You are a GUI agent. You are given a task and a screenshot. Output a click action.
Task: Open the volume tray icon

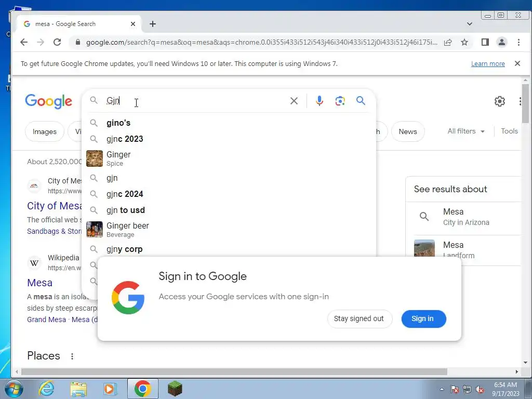point(480,390)
